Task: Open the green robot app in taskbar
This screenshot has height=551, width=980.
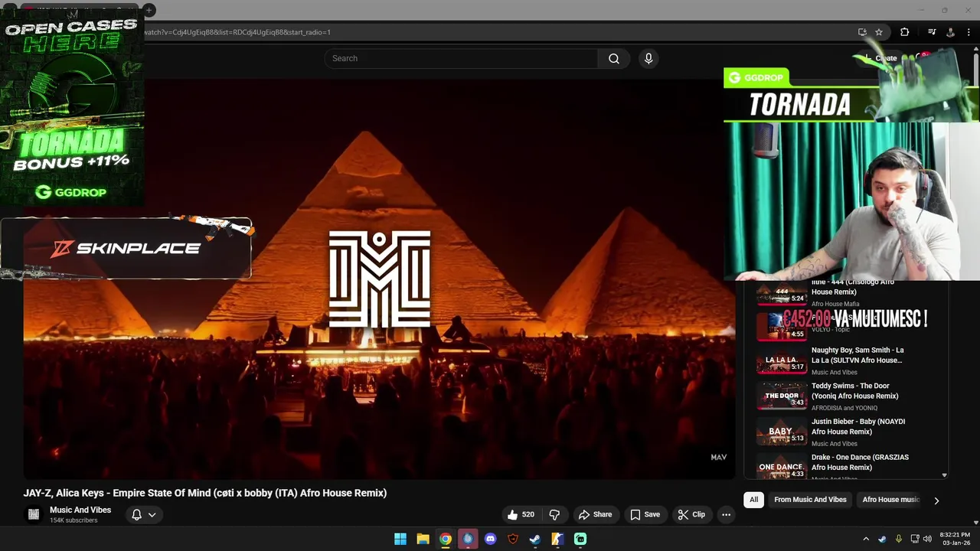Action: pos(580,539)
